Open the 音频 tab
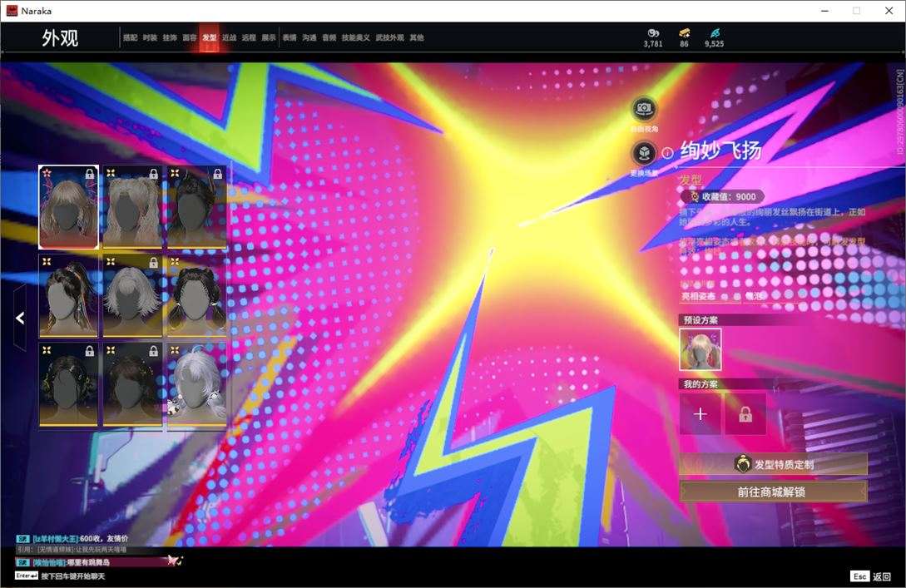The width and height of the screenshot is (906, 588). (329, 37)
